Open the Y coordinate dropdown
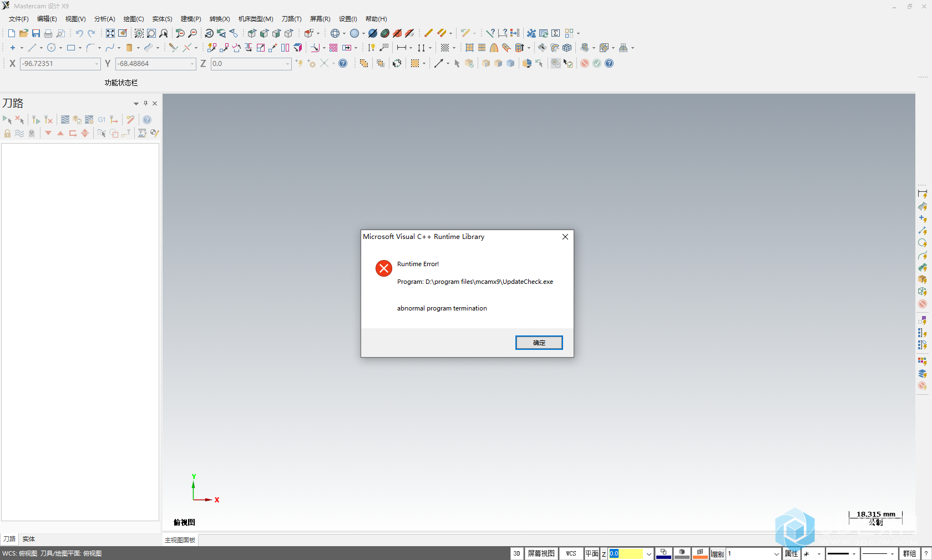The height and width of the screenshot is (560, 932). pos(192,64)
